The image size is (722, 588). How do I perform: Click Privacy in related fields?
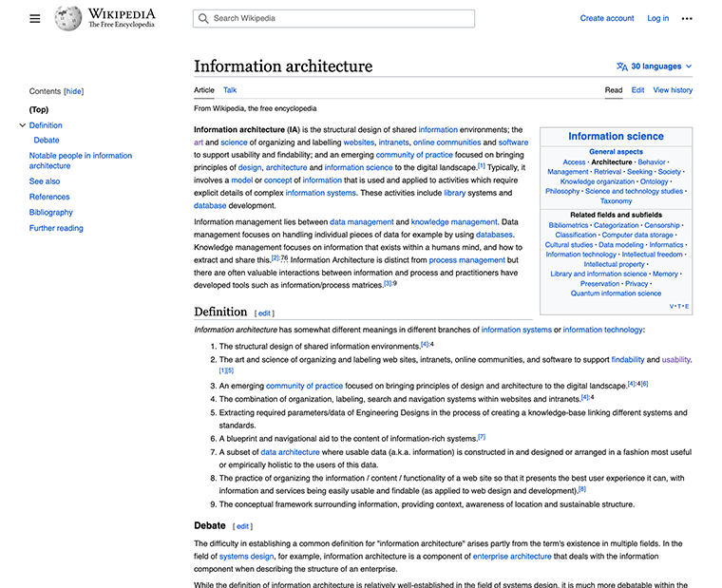pyautogui.click(x=636, y=284)
